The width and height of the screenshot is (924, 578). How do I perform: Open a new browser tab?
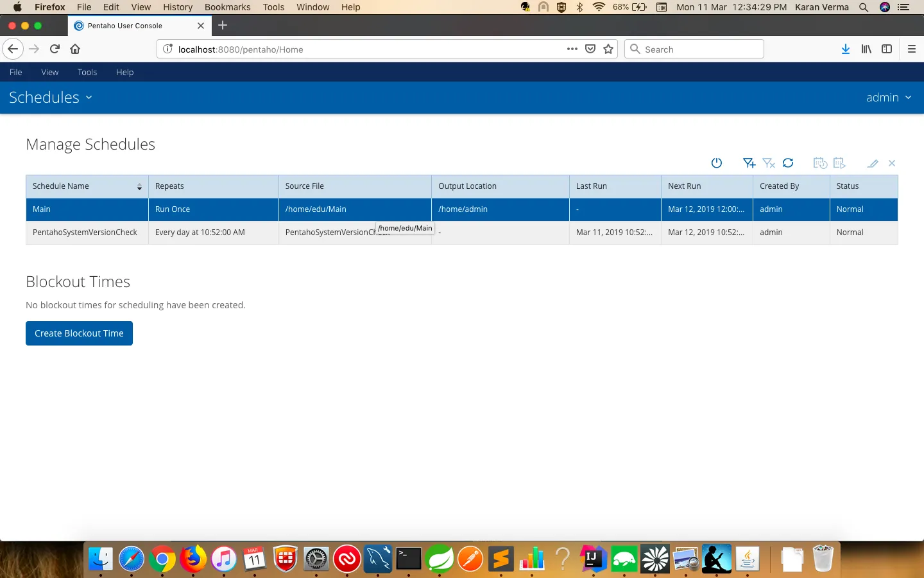pos(223,26)
